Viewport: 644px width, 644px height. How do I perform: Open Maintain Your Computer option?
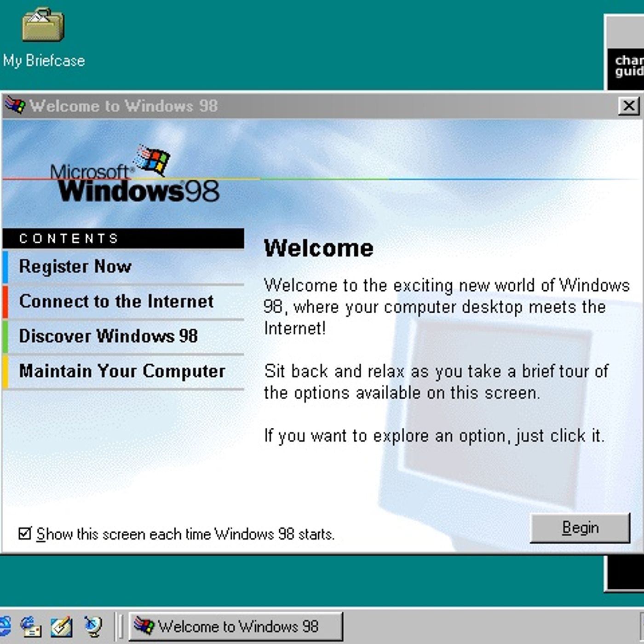pos(123,371)
